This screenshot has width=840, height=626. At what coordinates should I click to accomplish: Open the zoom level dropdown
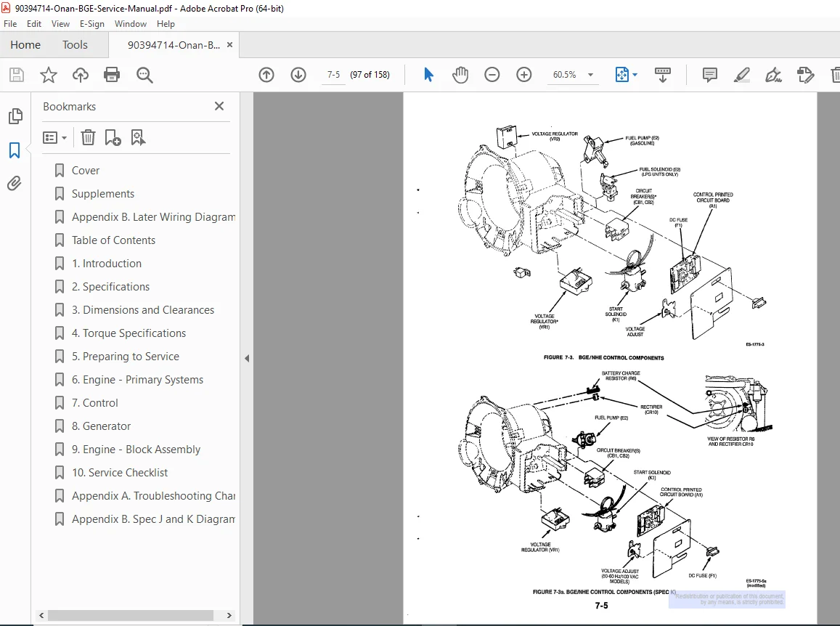coord(590,75)
